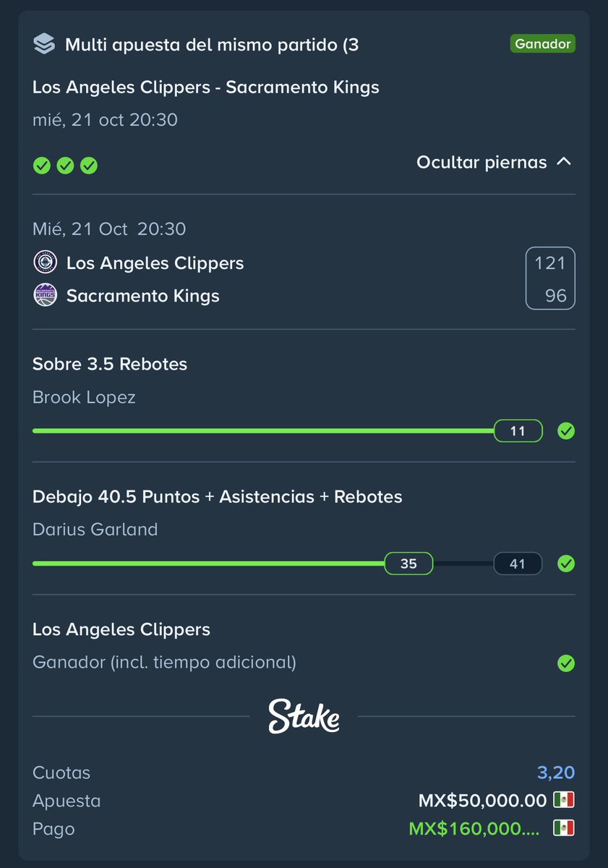Viewport: 608px width, 868px height.
Task: Click Brook Lopez rebounds leg checkmark
Action: pyautogui.click(x=566, y=431)
